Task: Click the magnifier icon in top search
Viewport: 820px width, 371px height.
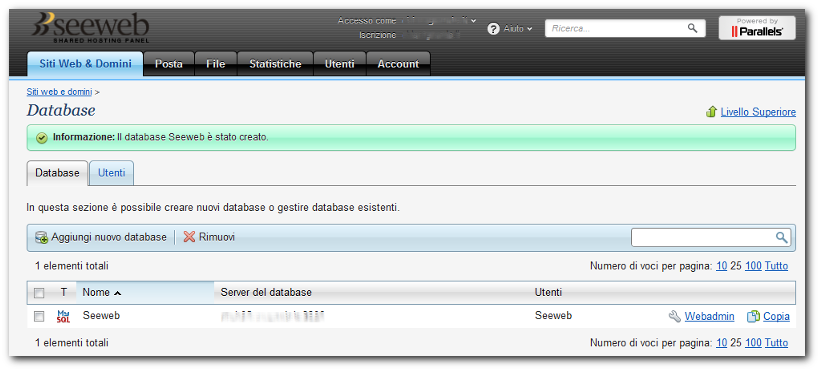Action: (x=692, y=28)
